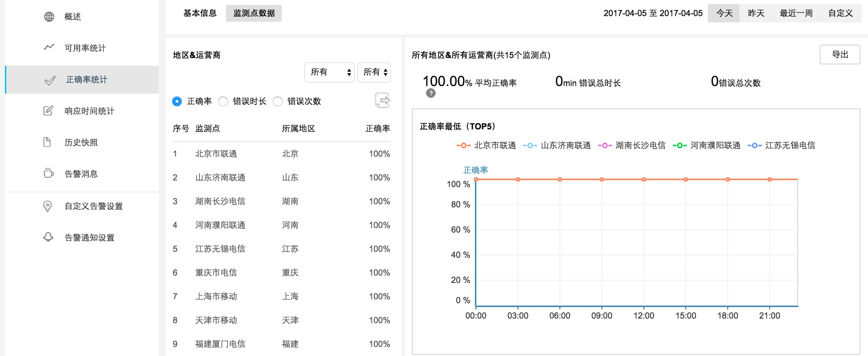Viewport: 868px width, 356px height.
Task: Click the question mark help icon under 平均正确率
Action: click(x=431, y=93)
